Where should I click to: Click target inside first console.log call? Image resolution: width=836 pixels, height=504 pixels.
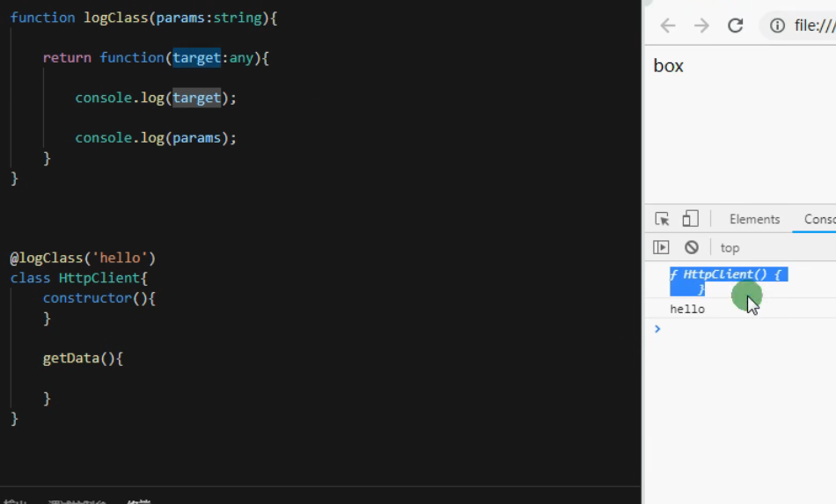pyautogui.click(x=196, y=98)
